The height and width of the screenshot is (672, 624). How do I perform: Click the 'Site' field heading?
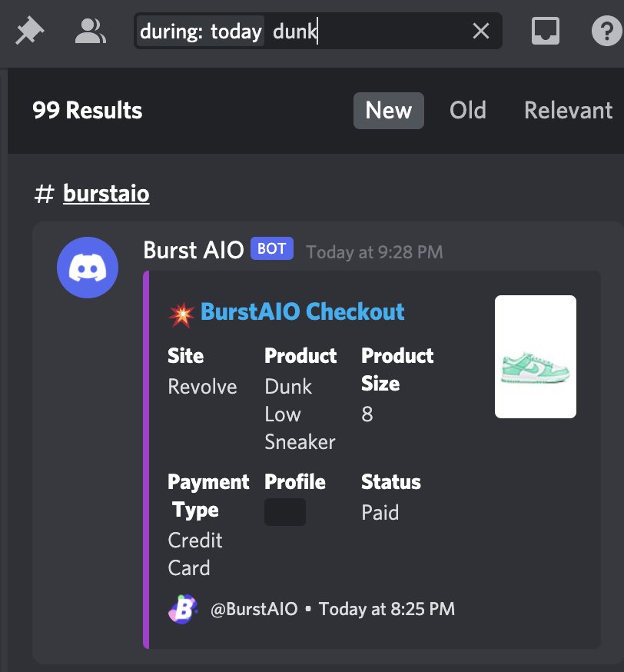coord(185,356)
